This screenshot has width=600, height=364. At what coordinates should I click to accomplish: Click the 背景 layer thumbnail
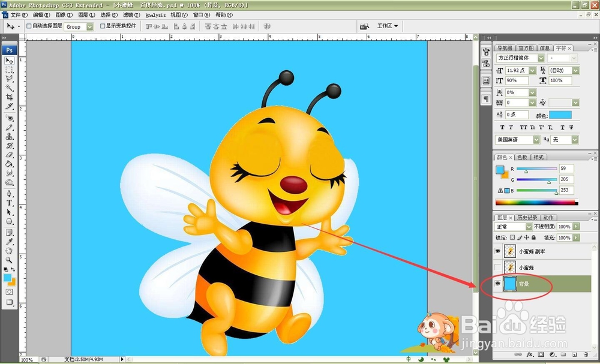[509, 284]
